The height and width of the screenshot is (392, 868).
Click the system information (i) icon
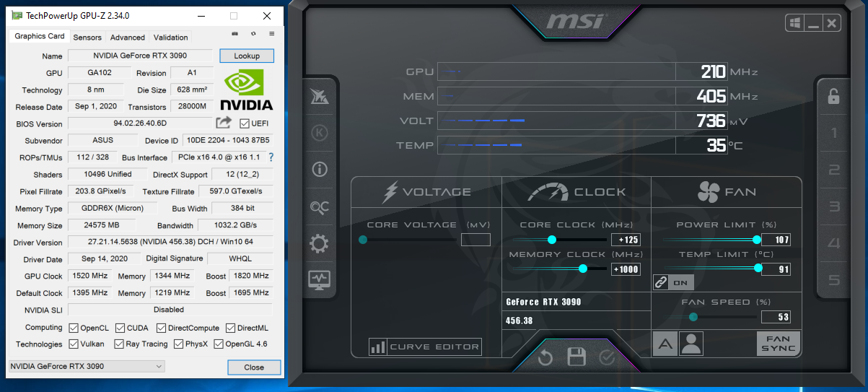click(319, 170)
